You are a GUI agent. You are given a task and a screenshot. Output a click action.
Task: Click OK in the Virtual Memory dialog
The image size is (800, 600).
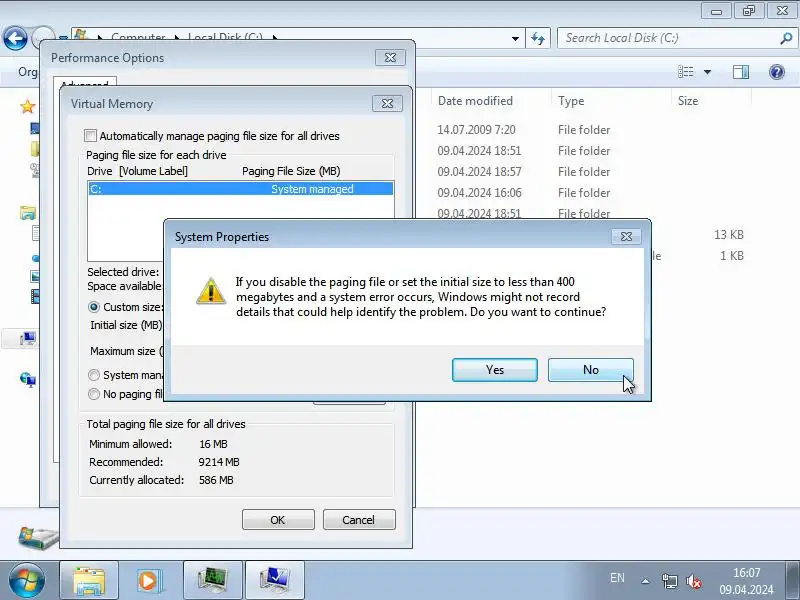pos(278,520)
